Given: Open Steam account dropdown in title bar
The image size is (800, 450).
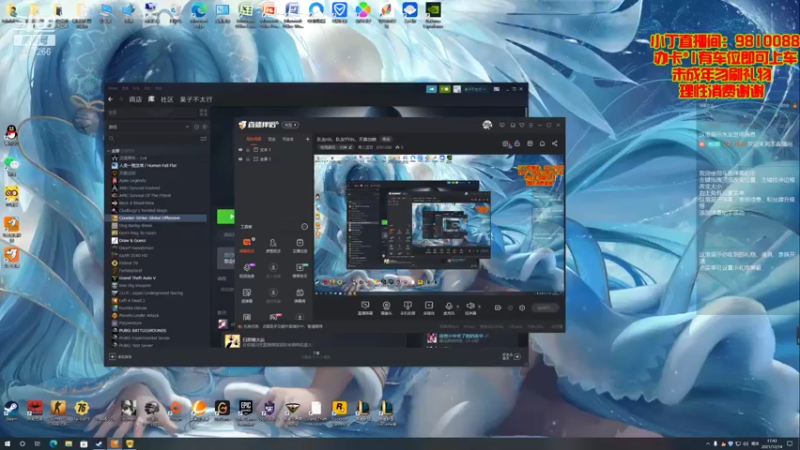Looking at the screenshot, I should pyautogui.click(x=474, y=89).
